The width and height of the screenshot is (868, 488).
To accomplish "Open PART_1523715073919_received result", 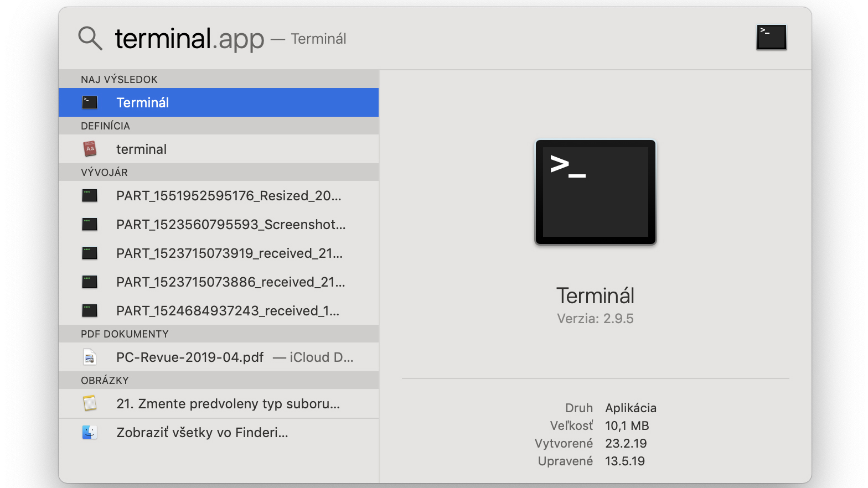I will [219, 253].
